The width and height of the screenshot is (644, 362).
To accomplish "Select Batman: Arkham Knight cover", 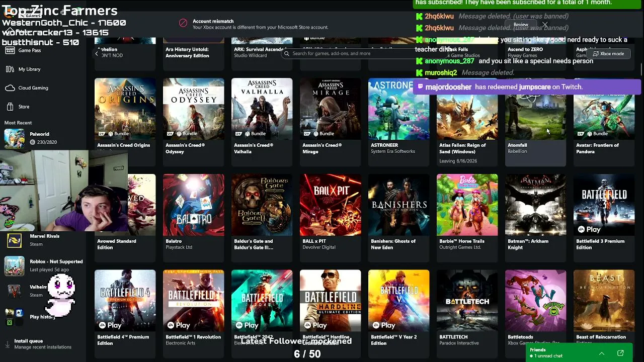I will click(x=535, y=205).
